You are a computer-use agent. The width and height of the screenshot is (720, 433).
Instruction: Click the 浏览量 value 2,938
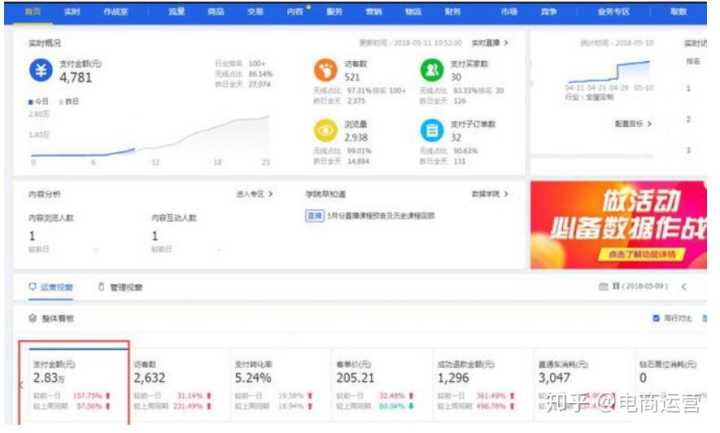tap(356, 137)
